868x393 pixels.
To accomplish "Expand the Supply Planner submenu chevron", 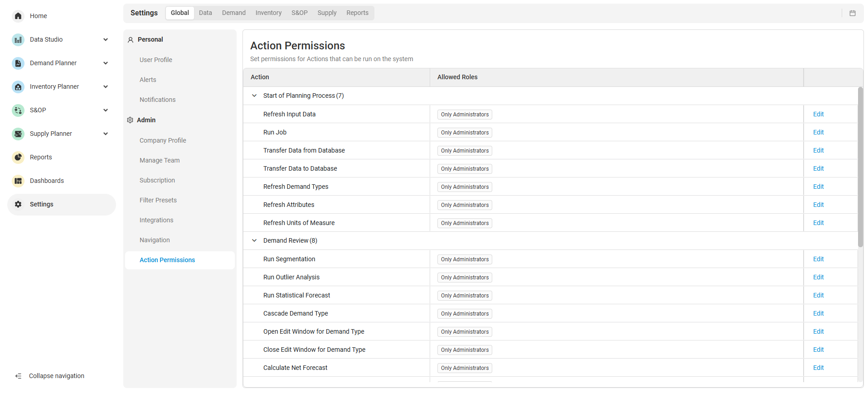I will click(106, 134).
